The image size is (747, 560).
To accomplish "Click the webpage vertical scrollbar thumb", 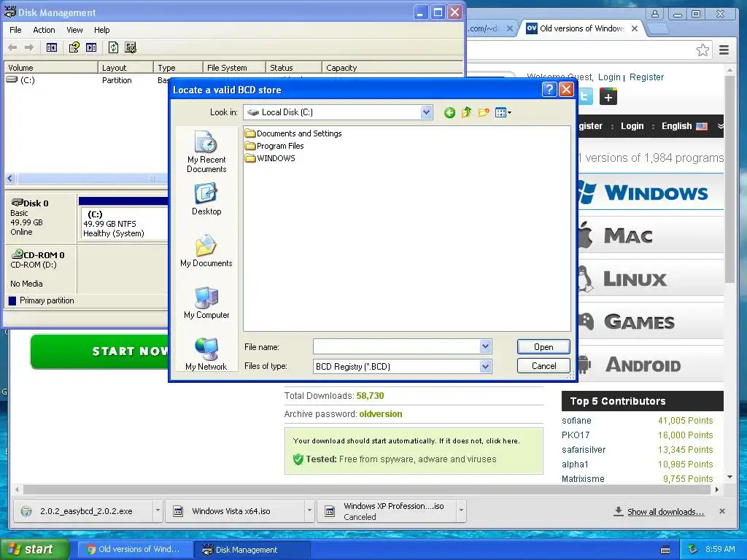I will point(729,179).
